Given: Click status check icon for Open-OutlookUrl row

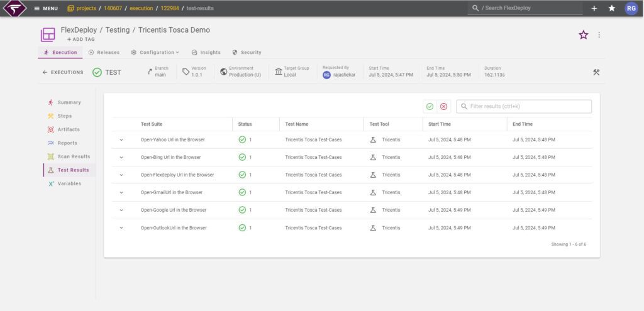Looking at the screenshot, I should coord(242,227).
